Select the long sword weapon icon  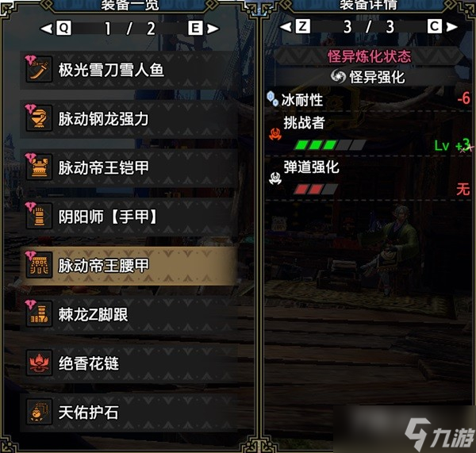coord(39,70)
